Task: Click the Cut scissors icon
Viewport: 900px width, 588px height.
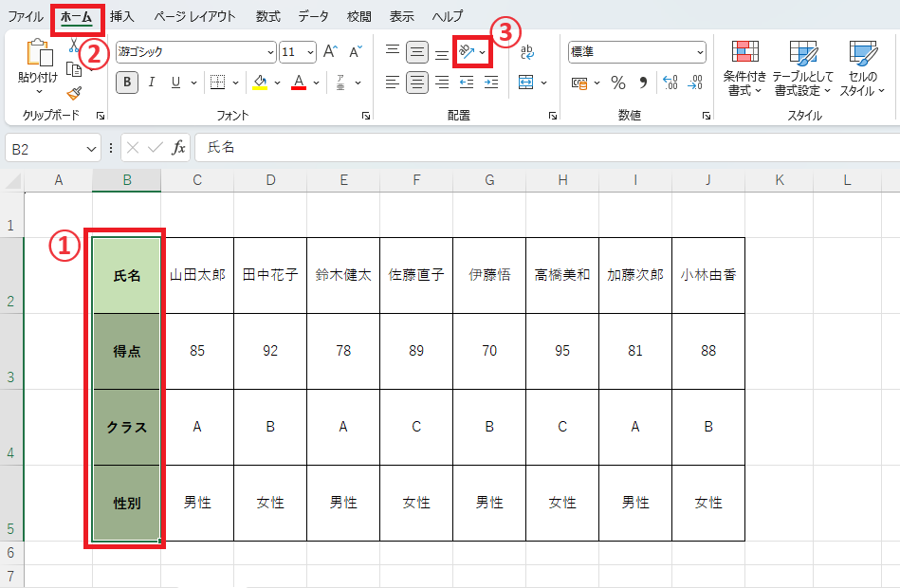Action: [74, 45]
